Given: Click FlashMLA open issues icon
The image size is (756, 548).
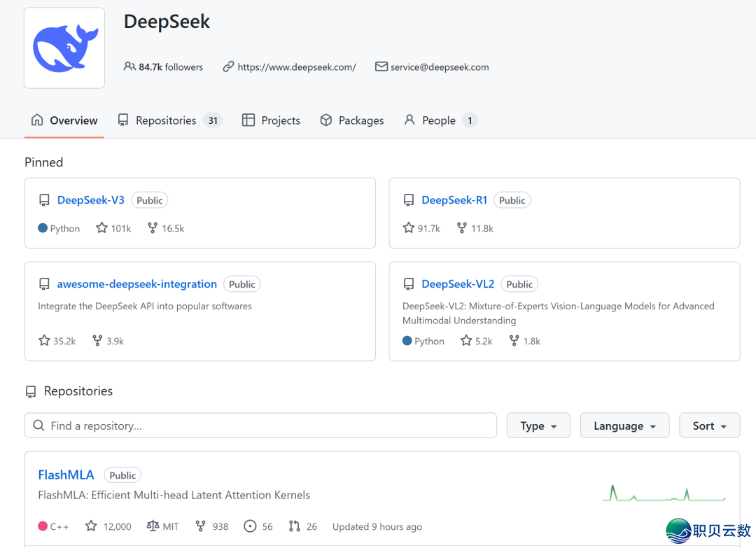Looking at the screenshot, I should (x=250, y=526).
